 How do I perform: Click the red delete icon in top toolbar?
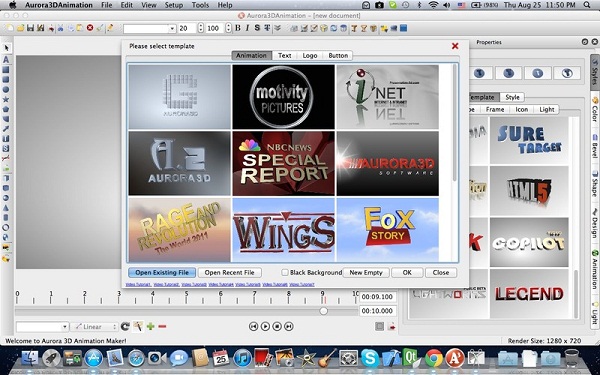(90, 28)
